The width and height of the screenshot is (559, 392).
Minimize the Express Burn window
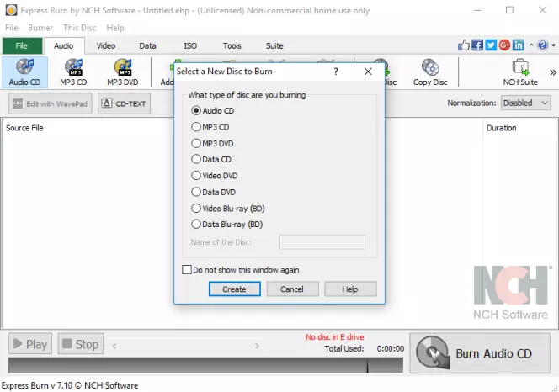click(477, 10)
